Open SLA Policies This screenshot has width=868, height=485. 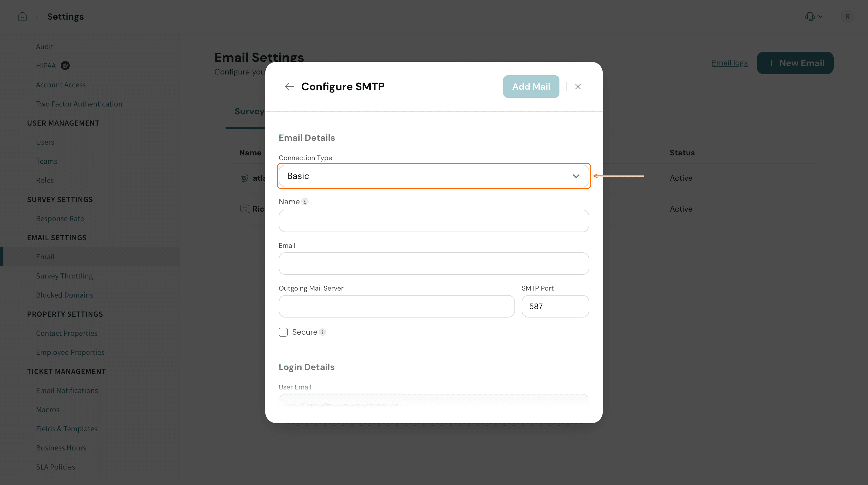pyautogui.click(x=56, y=467)
